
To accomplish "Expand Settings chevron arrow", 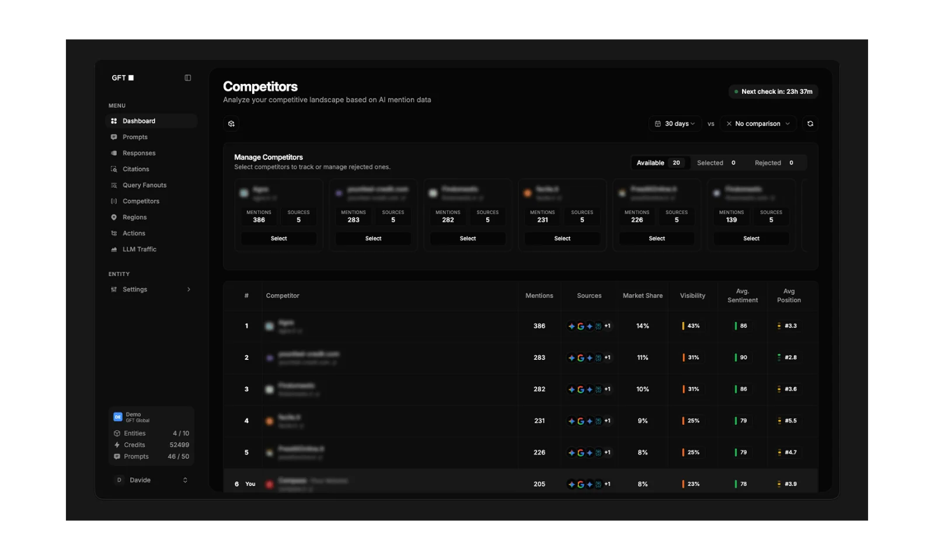I will [189, 289].
